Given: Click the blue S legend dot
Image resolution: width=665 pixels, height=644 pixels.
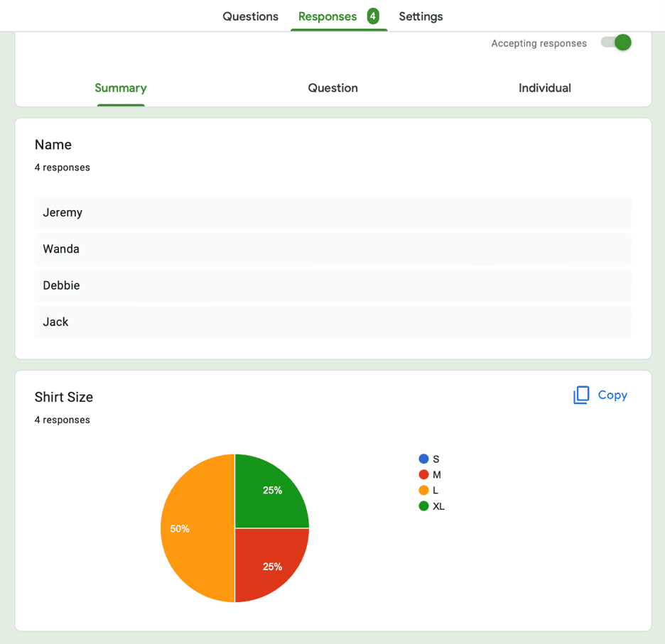Looking at the screenshot, I should (x=423, y=458).
